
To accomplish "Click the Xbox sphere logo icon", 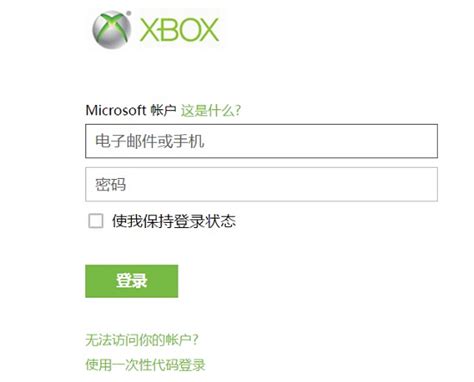I will click(111, 30).
